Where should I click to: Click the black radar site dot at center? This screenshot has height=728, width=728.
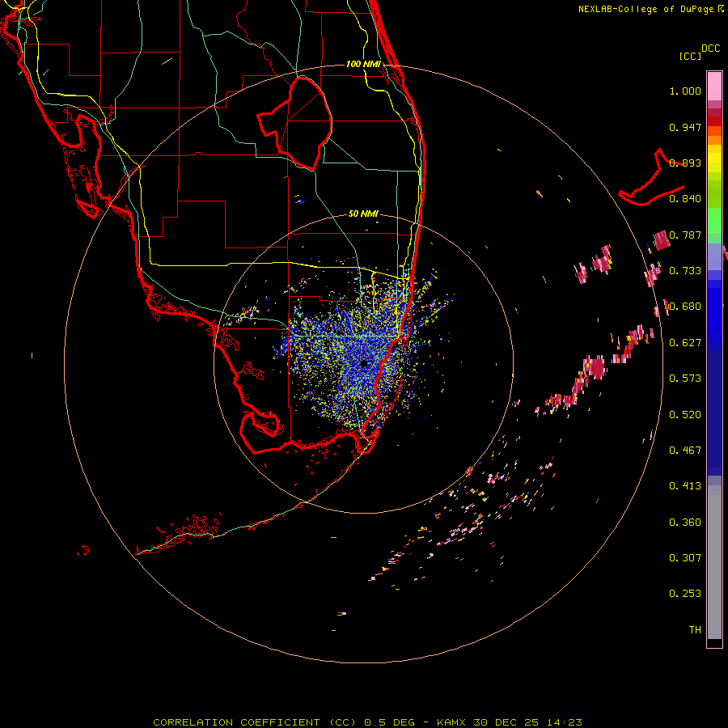pyautogui.click(x=364, y=363)
